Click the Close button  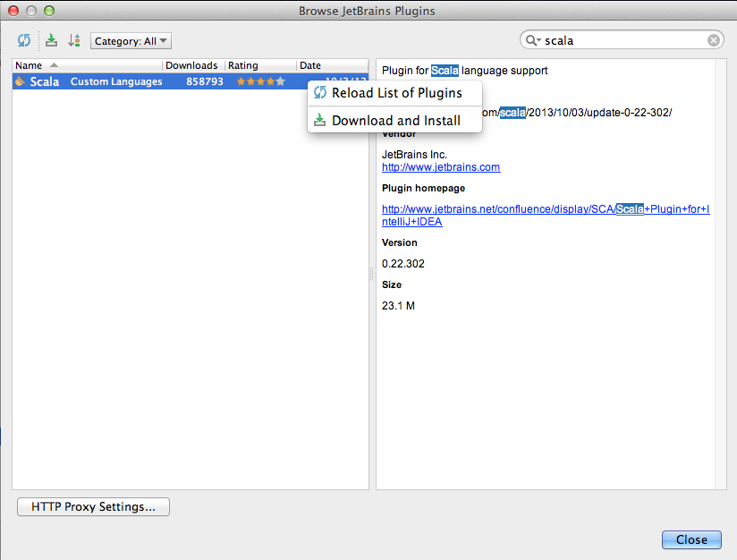click(690, 539)
